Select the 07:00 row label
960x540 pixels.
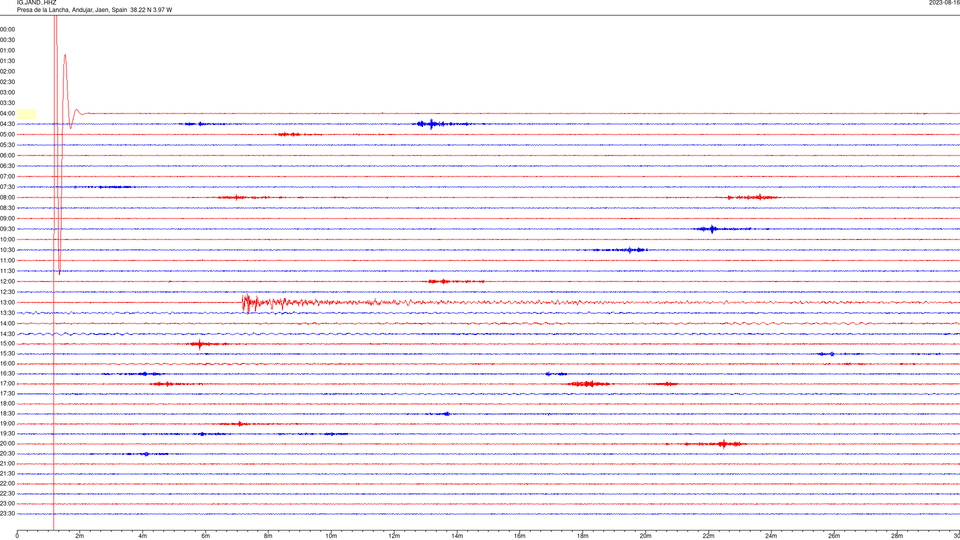pos(7,177)
